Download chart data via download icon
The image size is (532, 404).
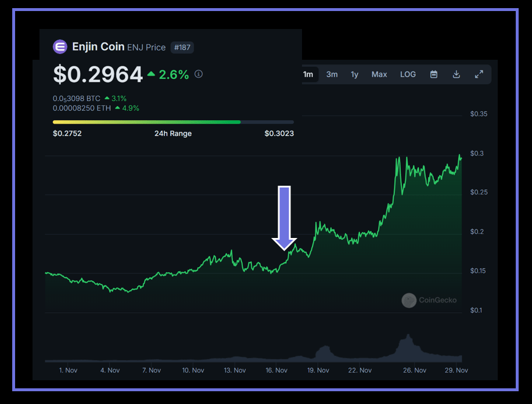coord(456,74)
